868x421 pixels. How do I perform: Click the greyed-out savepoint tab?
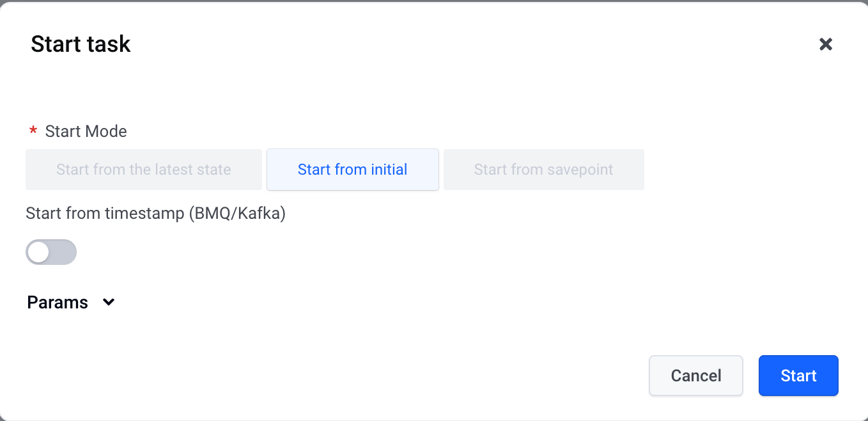pyautogui.click(x=543, y=170)
